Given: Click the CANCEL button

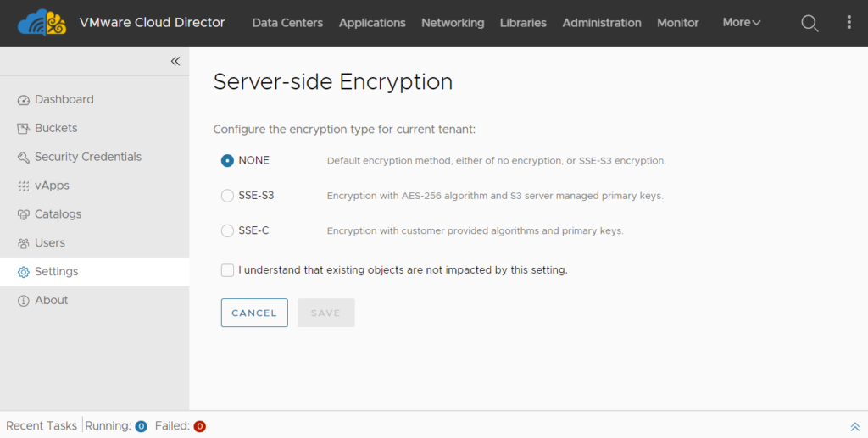Looking at the screenshot, I should [254, 313].
